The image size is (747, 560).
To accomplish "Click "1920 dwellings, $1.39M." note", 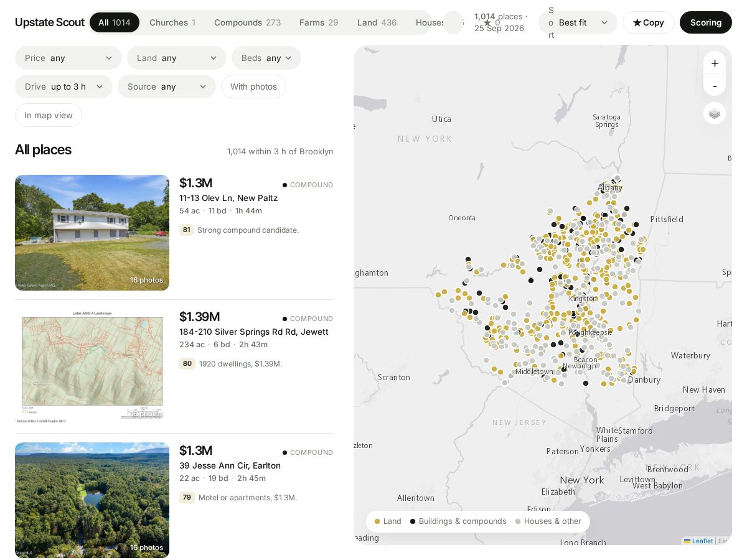I will (240, 364).
